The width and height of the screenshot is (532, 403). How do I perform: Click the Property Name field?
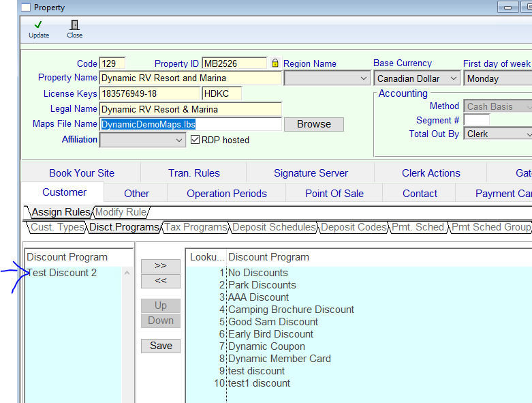pyautogui.click(x=191, y=78)
